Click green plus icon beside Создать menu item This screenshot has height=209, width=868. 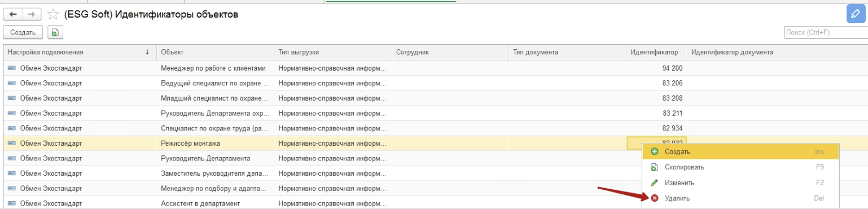pos(655,151)
